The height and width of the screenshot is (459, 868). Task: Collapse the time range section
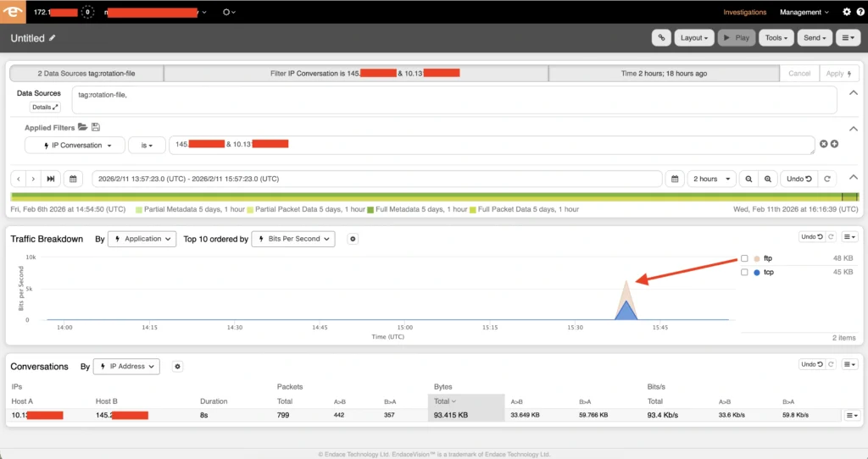tap(854, 178)
